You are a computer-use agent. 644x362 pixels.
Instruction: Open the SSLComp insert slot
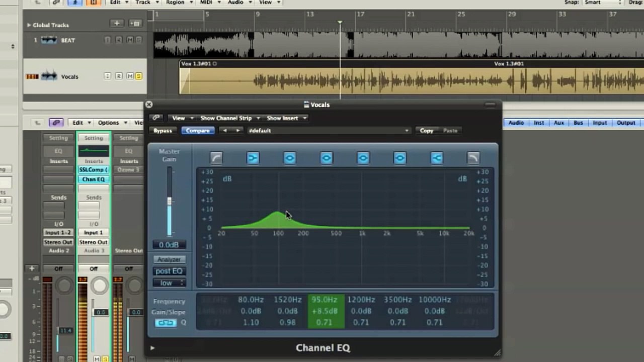[x=94, y=169]
